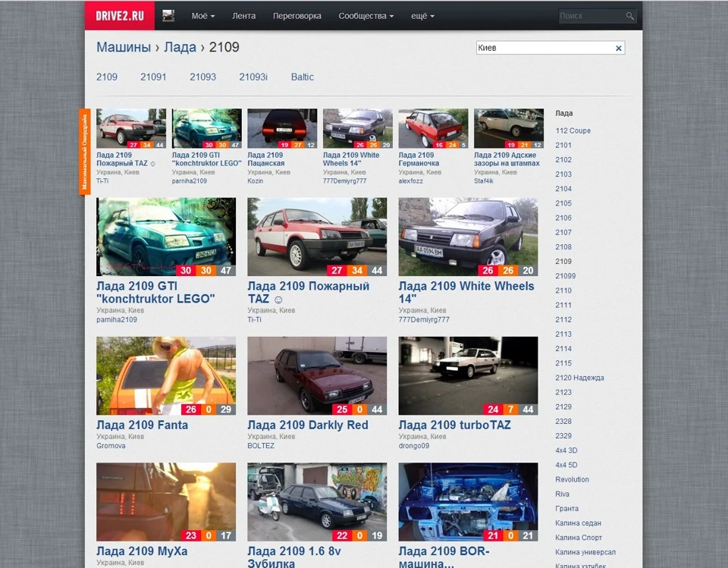The width and height of the screenshot is (728, 568).
Task: Select the 21093i modification tab
Action: (x=253, y=77)
